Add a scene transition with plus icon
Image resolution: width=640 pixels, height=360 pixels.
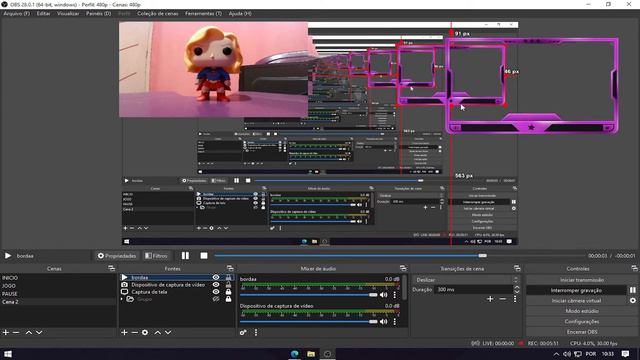[490, 299]
